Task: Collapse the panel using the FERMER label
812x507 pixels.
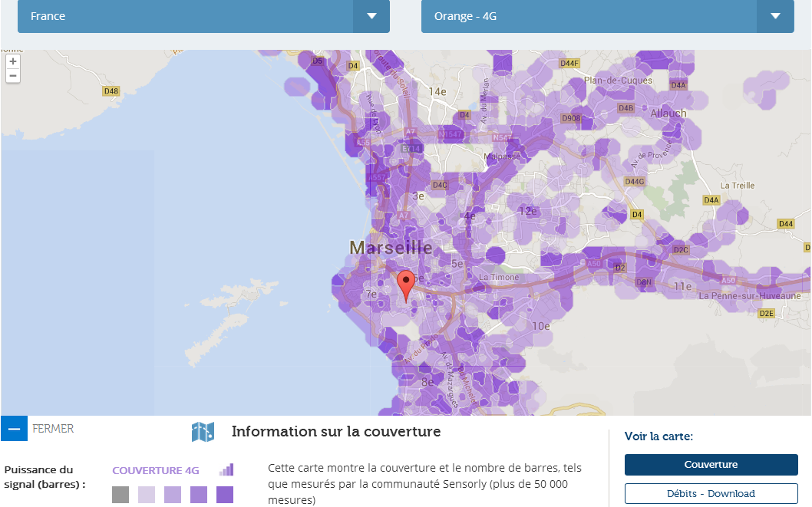Action: [53, 429]
